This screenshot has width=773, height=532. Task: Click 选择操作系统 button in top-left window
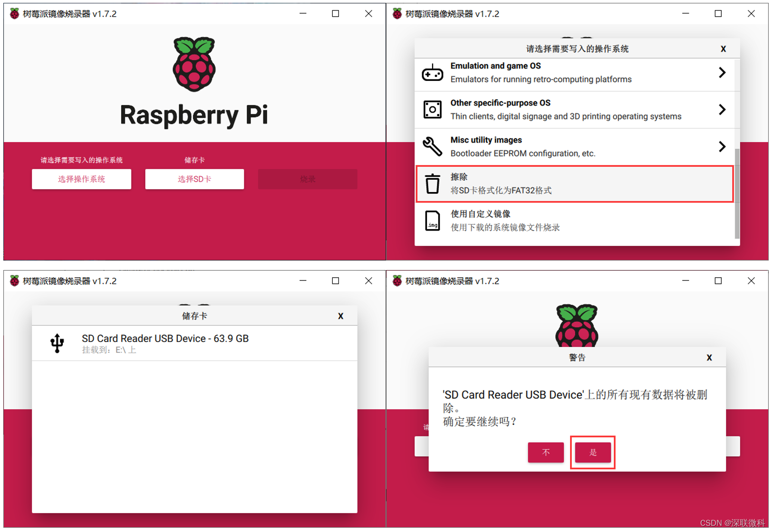(81, 179)
